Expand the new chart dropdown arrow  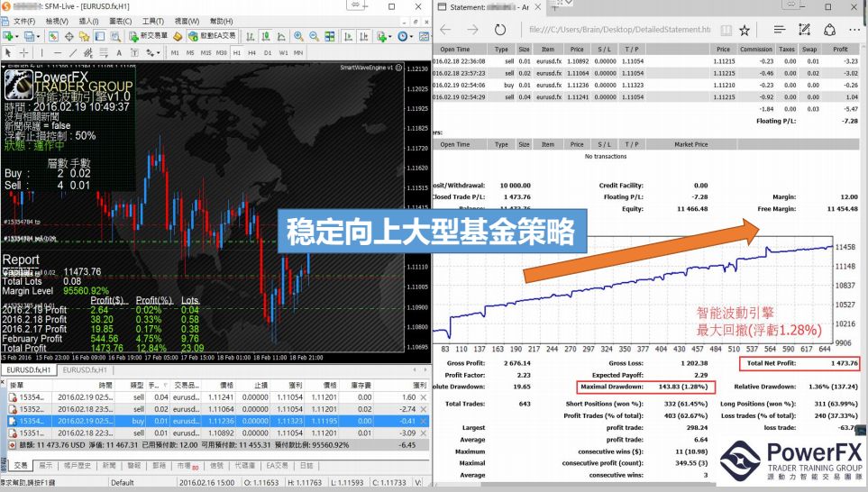(x=17, y=36)
